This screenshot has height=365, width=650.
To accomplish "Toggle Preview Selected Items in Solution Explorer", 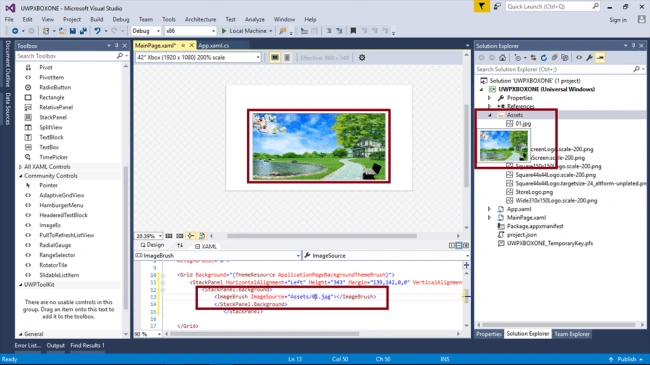I will pyautogui.click(x=600, y=58).
